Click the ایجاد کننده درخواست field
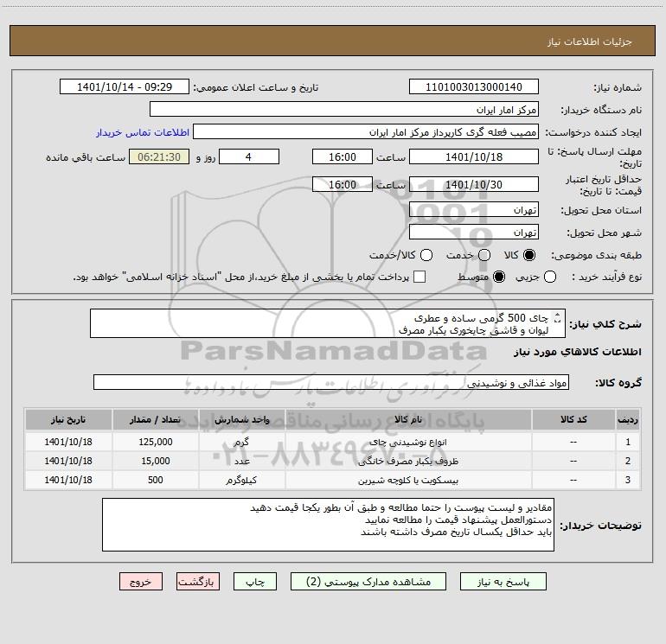 pyautogui.click(x=366, y=132)
